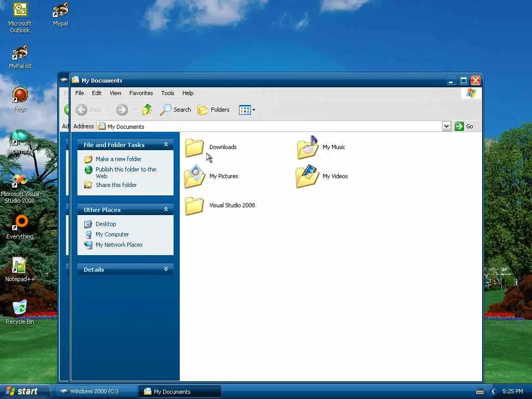Click the Go button beside address bar
Screen dimensions: 532x399
pyautogui.click(x=464, y=126)
